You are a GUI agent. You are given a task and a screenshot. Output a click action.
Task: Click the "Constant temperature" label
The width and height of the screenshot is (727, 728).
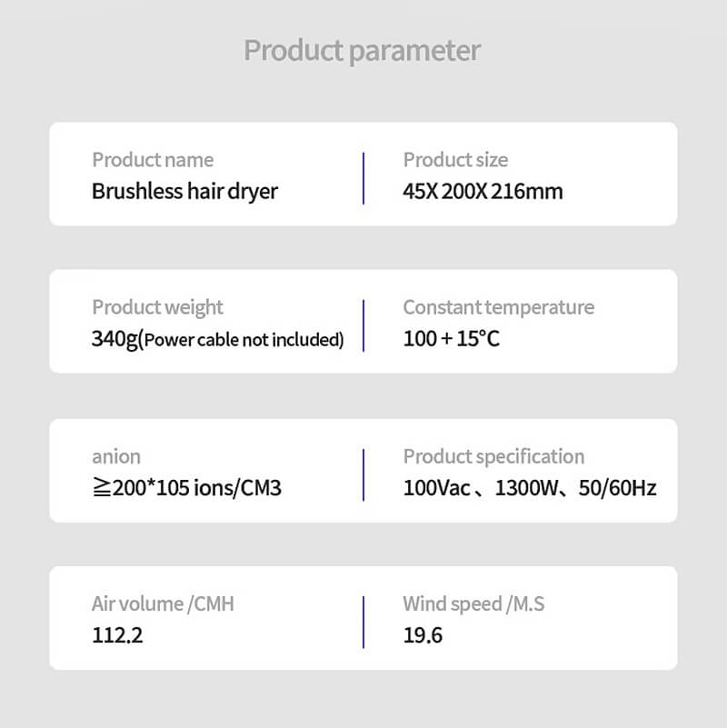498,307
